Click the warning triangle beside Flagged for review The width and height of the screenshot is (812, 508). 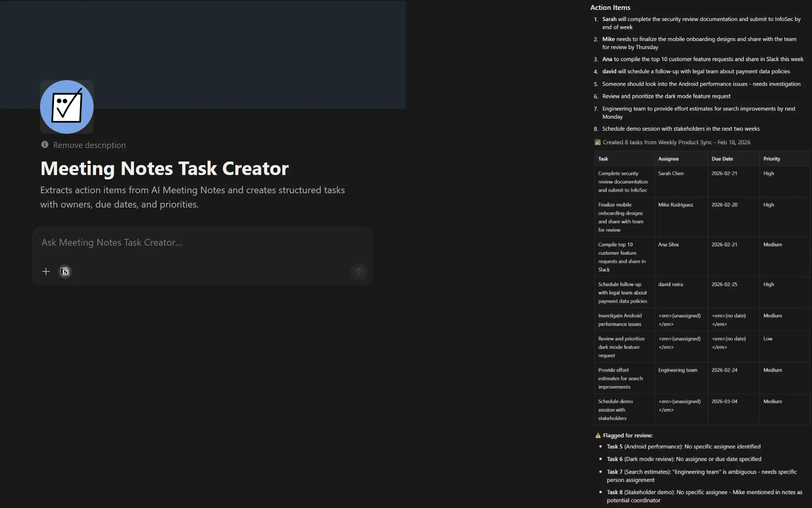(597, 435)
